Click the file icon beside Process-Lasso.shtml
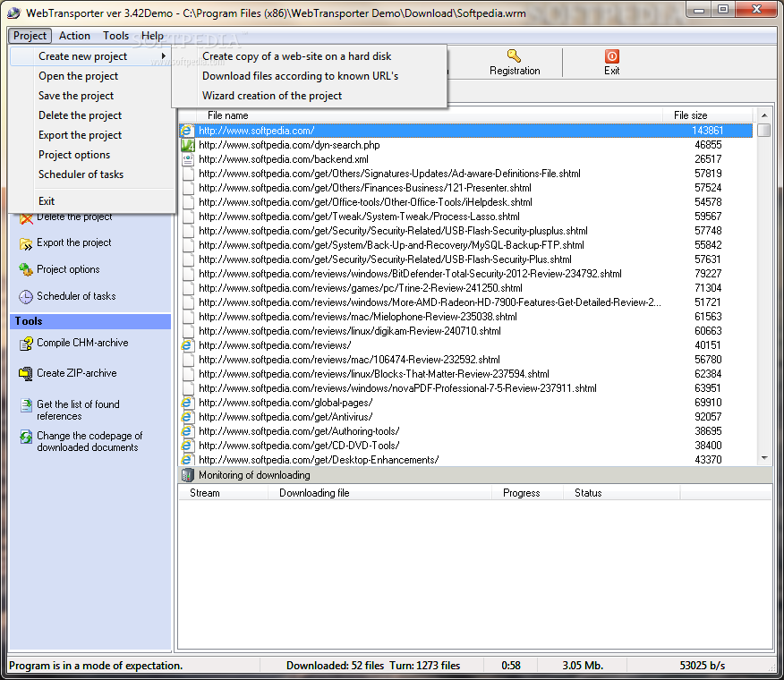 pos(188,217)
